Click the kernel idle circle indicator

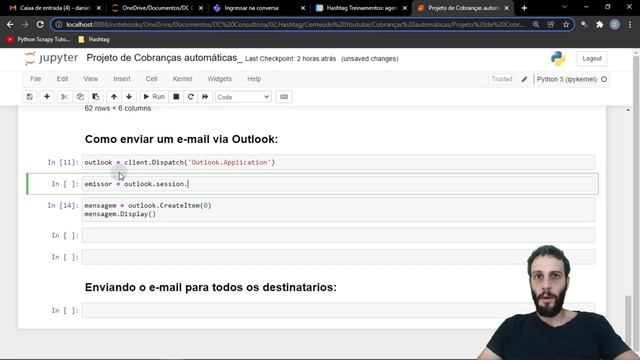(x=604, y=79)
